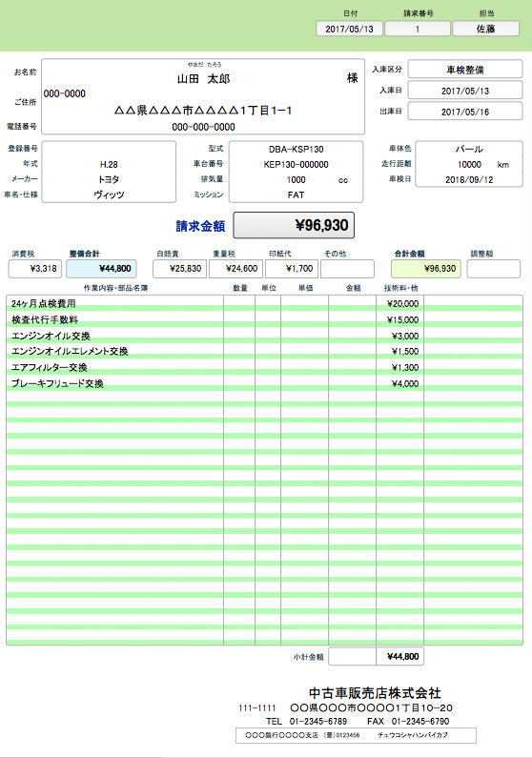Click the 走行距離 value 10000

pos(469,164)
